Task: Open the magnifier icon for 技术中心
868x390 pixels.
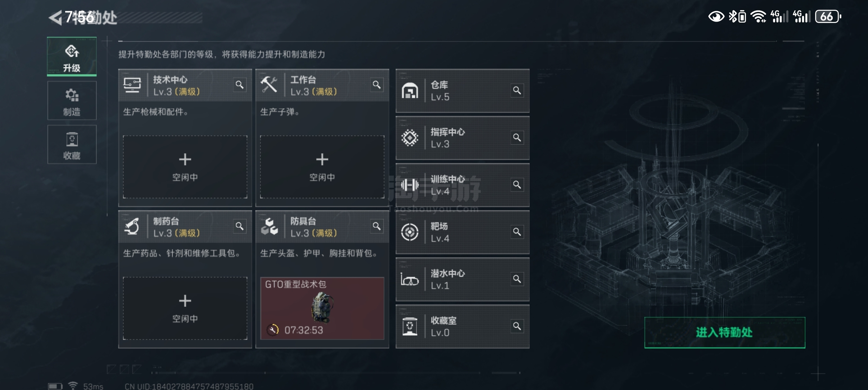Action: (240, 85)
